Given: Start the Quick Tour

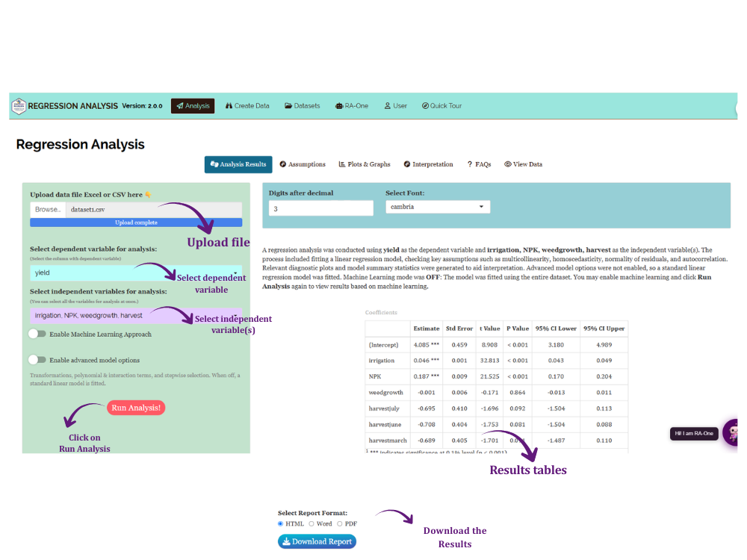Looking at the screenshot, I should pyautogui.click(x=441, y=106).
